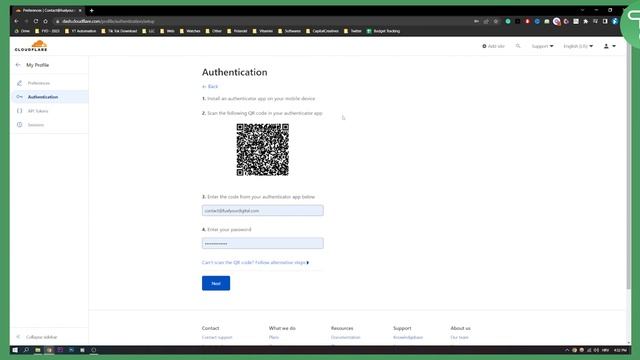Screen dimensions: 640x360
Task: Click the Cloudflare logo
Action: [31, 46]
